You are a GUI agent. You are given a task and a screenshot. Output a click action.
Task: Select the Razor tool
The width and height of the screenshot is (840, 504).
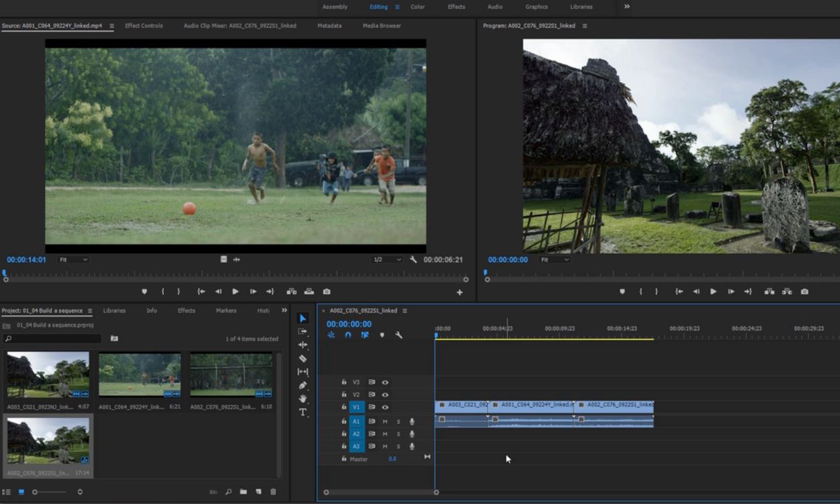304,359
